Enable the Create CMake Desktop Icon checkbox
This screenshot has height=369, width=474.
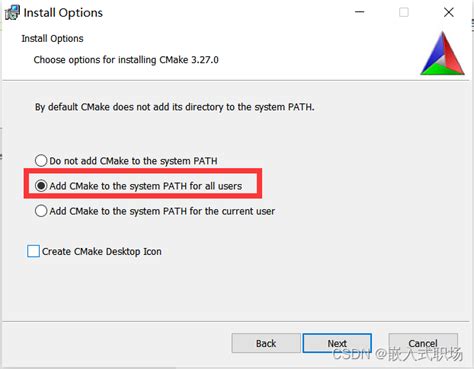click(x=33, y=251)
